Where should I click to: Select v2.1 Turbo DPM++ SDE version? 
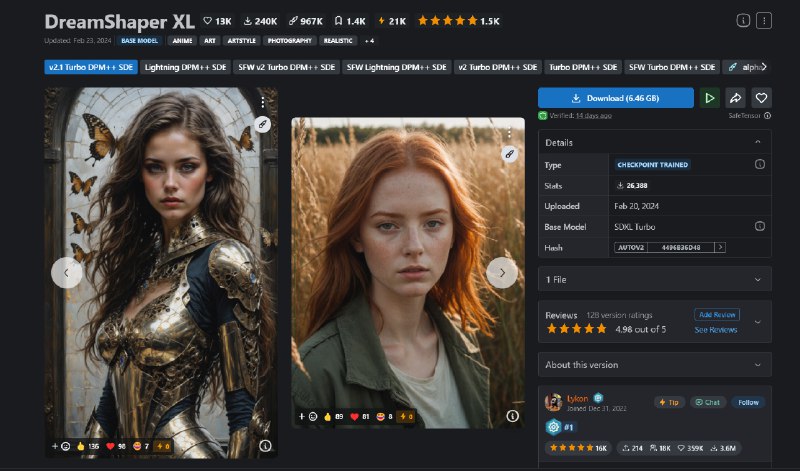[x=91, y=67]
